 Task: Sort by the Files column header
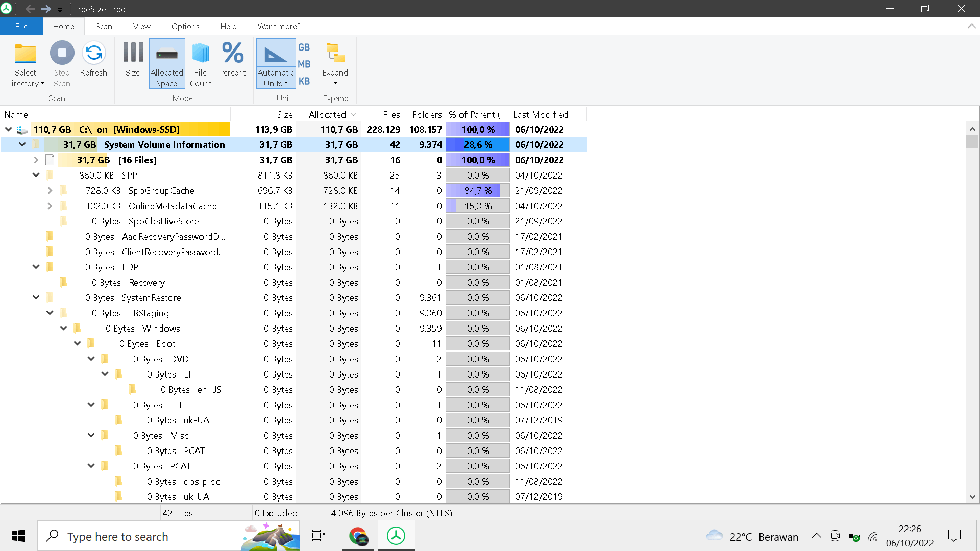tap(382, 115)
